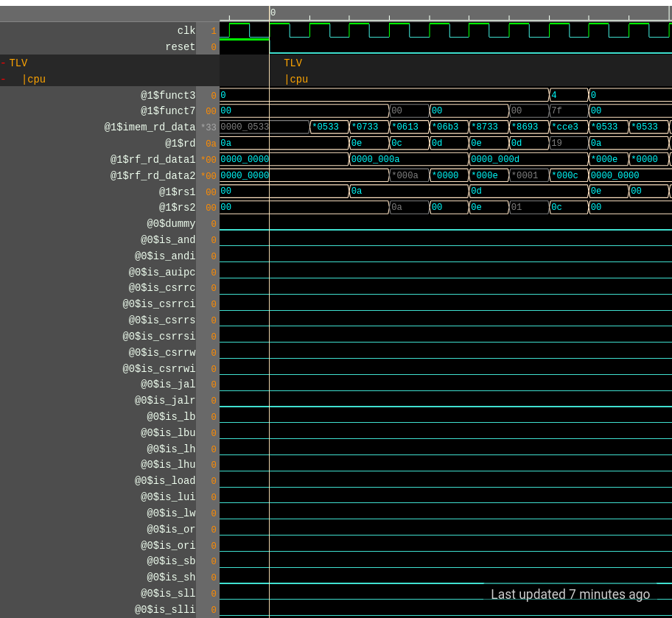Collapse the |cpu scope group

[4, 80]
